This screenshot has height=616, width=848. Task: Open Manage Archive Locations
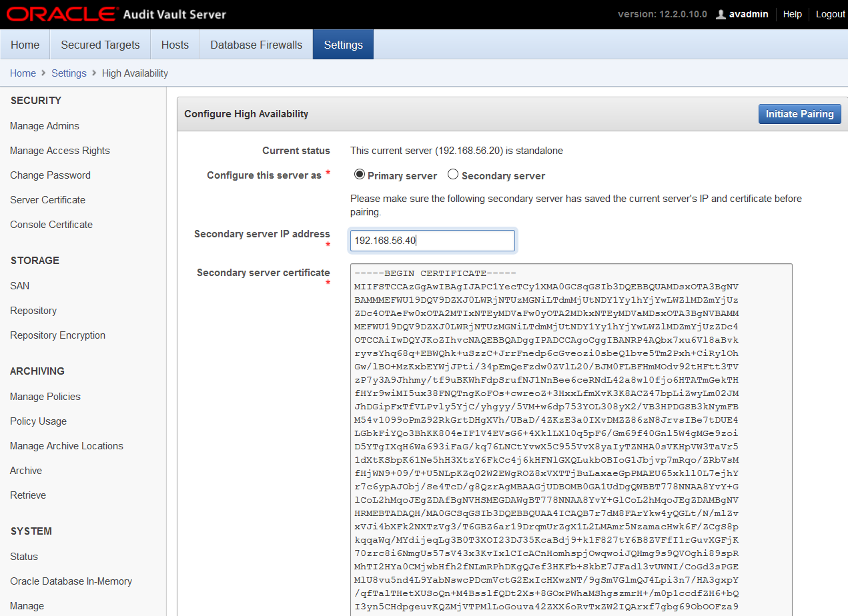(x=67, y=446)
